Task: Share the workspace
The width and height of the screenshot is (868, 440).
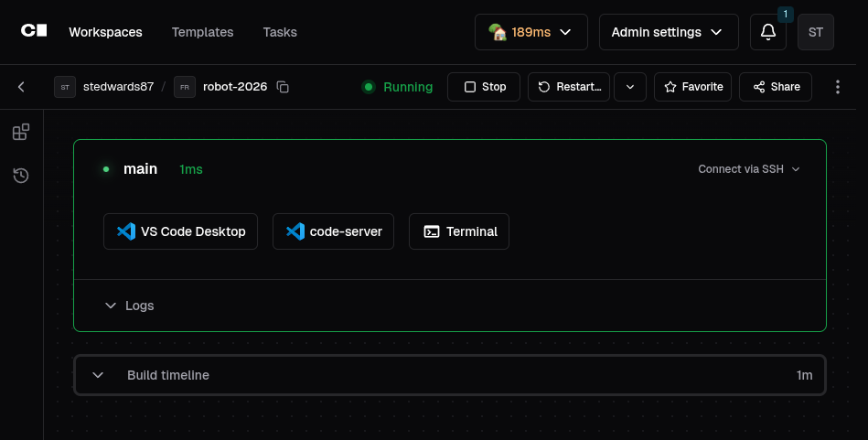Action: click(776, 87)
